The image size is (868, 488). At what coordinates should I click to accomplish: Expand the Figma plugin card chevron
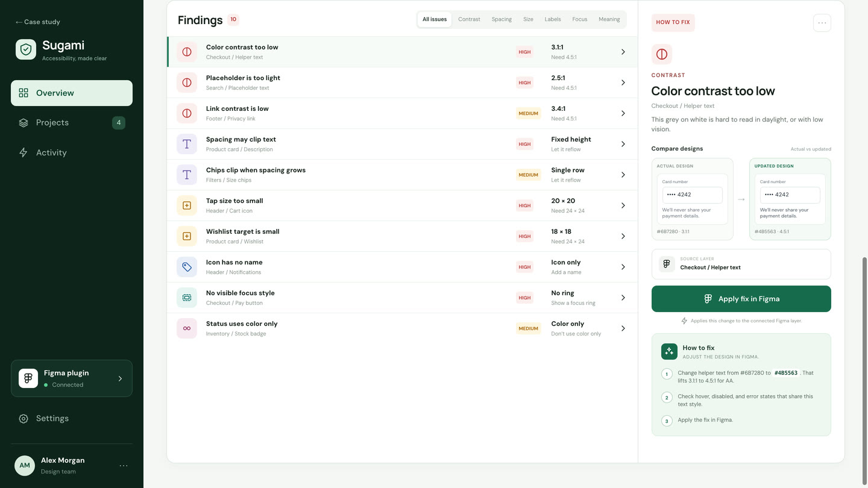click(120, 378)
